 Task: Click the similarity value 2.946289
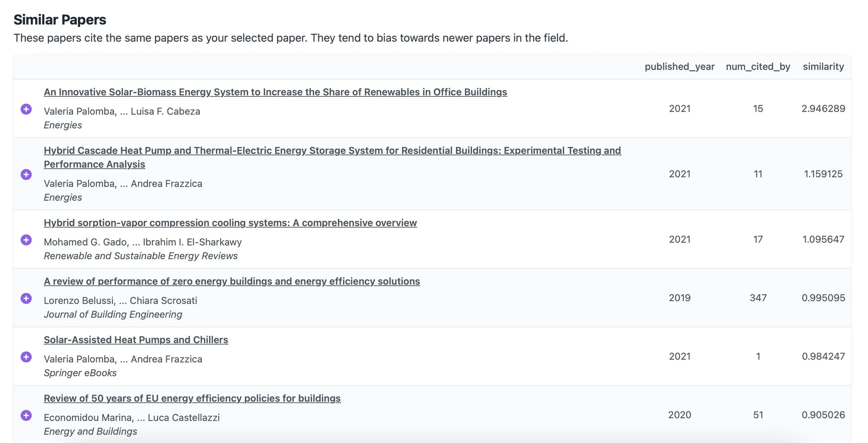(x=823, y=109)
